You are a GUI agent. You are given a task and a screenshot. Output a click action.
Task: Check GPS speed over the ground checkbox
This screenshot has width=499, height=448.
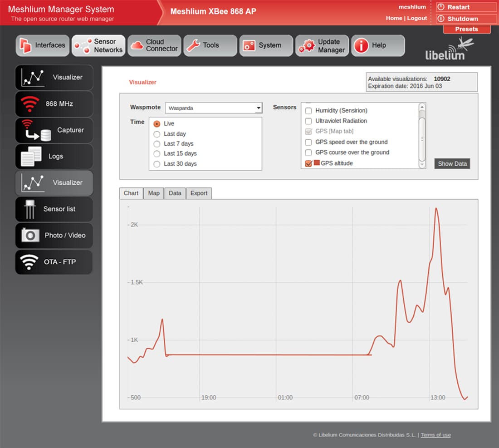click(308, 142)
